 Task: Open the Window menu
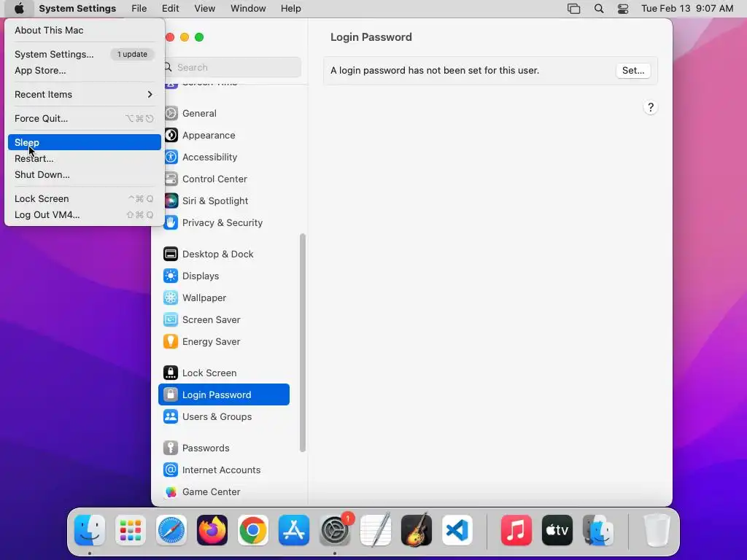[248, 9]
